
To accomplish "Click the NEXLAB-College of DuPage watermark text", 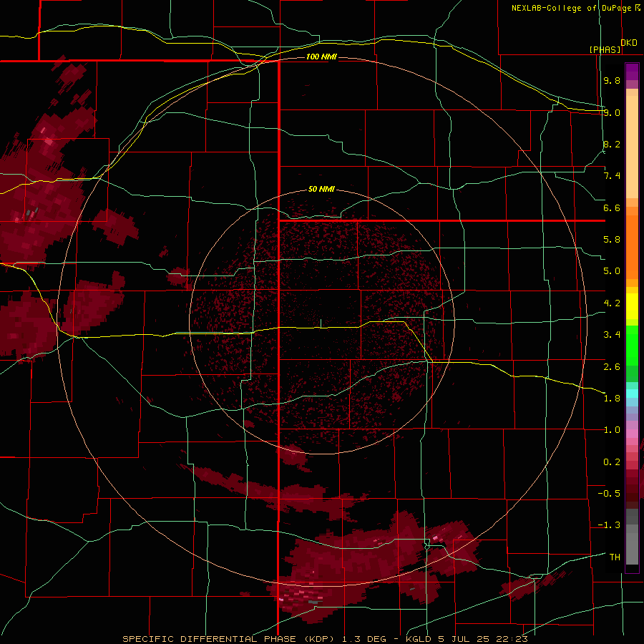I will (572, 8).
